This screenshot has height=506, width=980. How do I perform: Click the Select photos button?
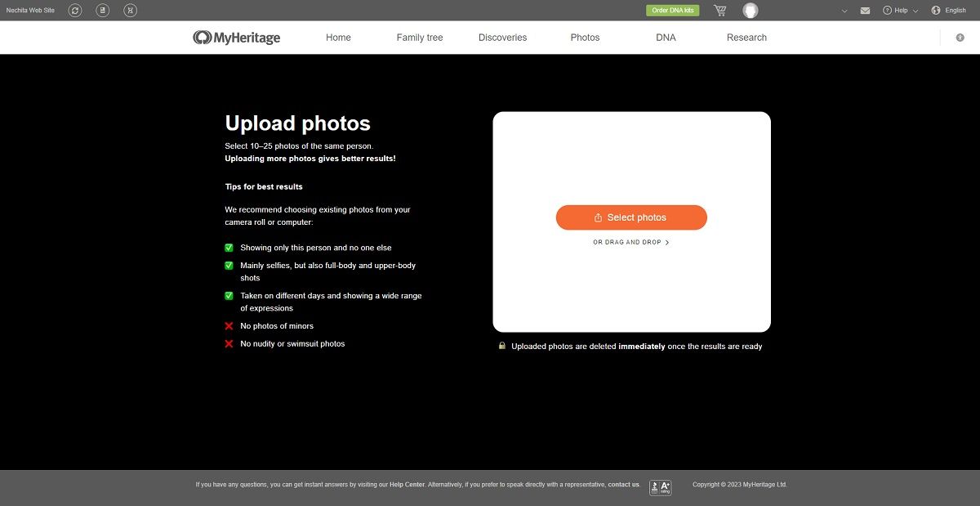pos(631,217)
